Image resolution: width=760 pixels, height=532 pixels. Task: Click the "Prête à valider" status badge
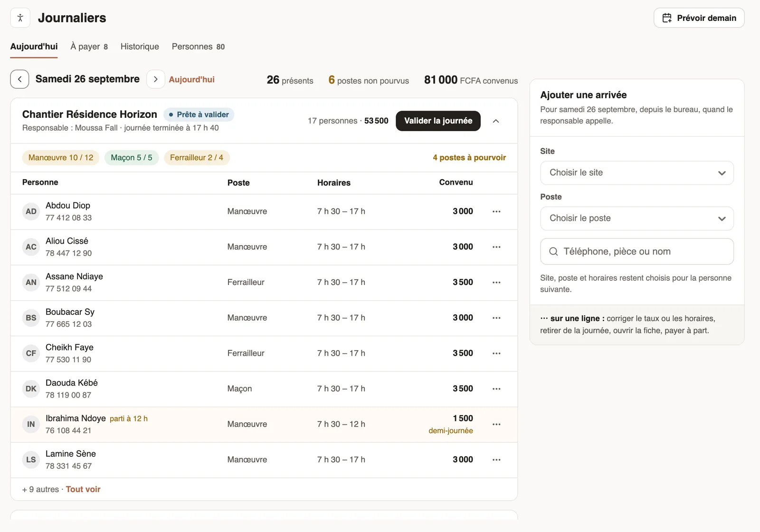(x=199, y=114)
